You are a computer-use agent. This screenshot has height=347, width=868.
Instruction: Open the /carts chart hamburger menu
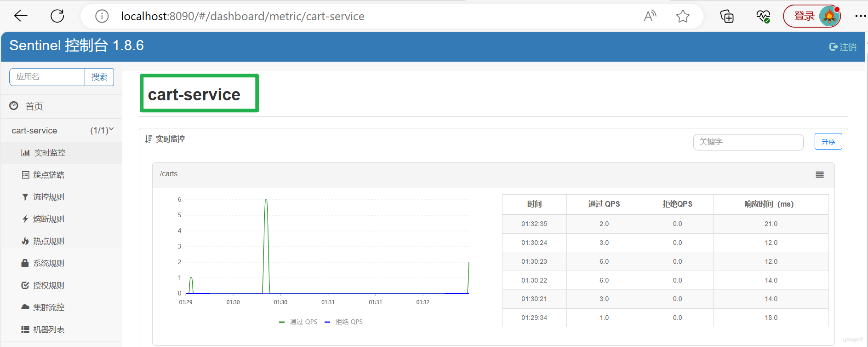[x=820, y=175]
